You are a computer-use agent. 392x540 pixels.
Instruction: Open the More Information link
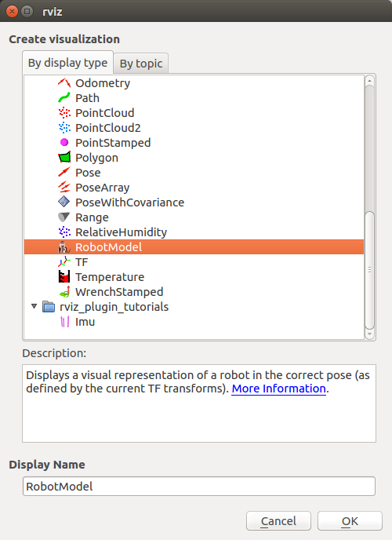pyautogui.click(x=278, y=389)
